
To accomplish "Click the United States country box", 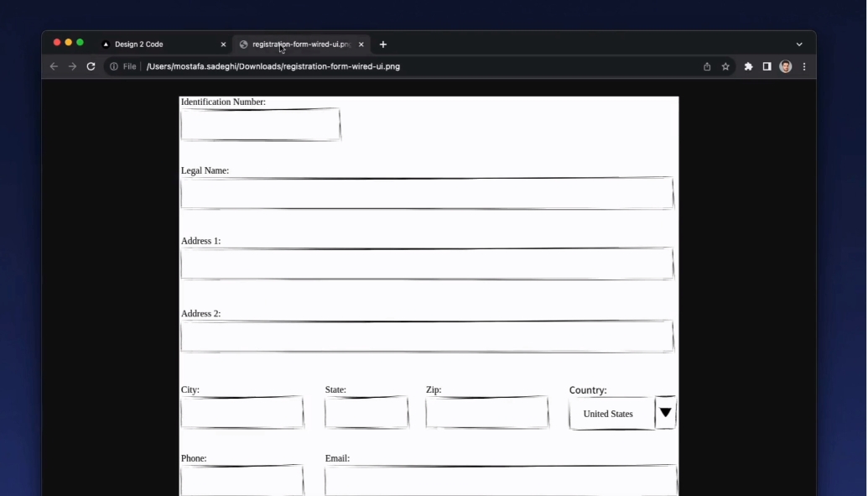I will [611, 414].
